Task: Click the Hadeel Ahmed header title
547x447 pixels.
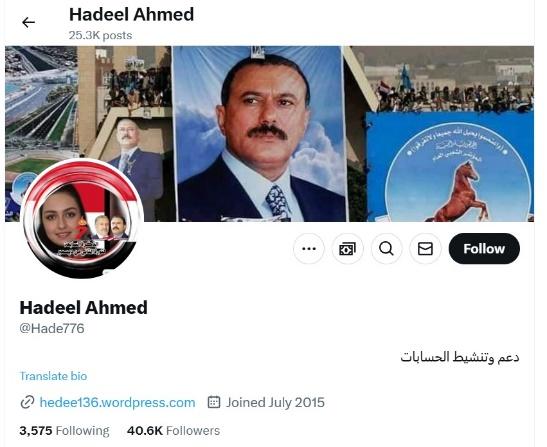Action: click(x=132, y=15)
